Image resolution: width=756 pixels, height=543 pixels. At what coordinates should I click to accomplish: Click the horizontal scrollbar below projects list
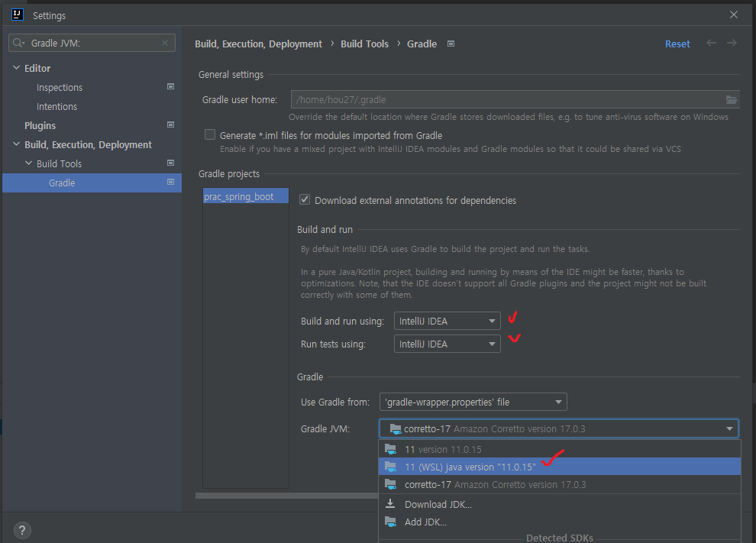pyautogui.click(x=287, y=496)
